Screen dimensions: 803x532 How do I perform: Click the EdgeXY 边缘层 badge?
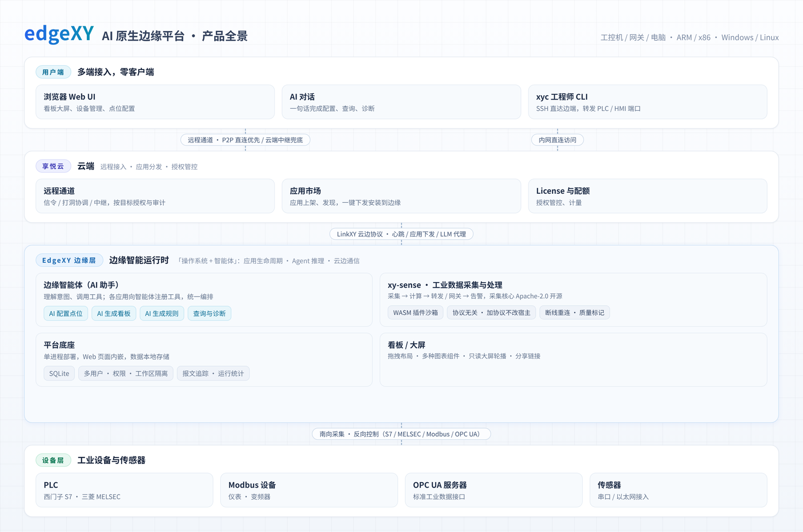pyautogui.click(x=69, y=260)
